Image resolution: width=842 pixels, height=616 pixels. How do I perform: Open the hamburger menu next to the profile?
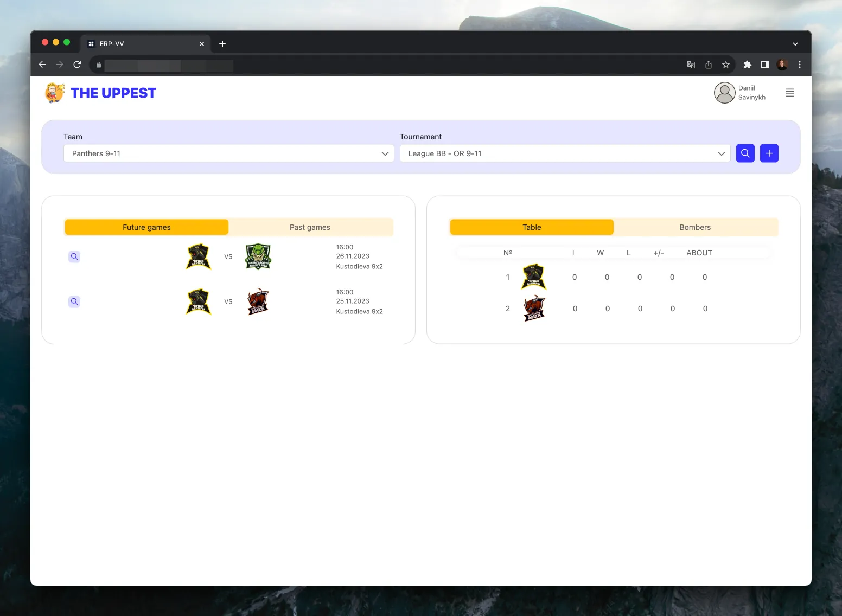pyautogui.click(x=789, y=93)
